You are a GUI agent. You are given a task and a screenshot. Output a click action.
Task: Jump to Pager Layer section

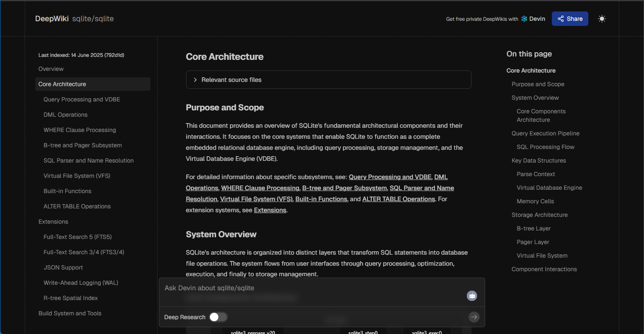(533, 242)
